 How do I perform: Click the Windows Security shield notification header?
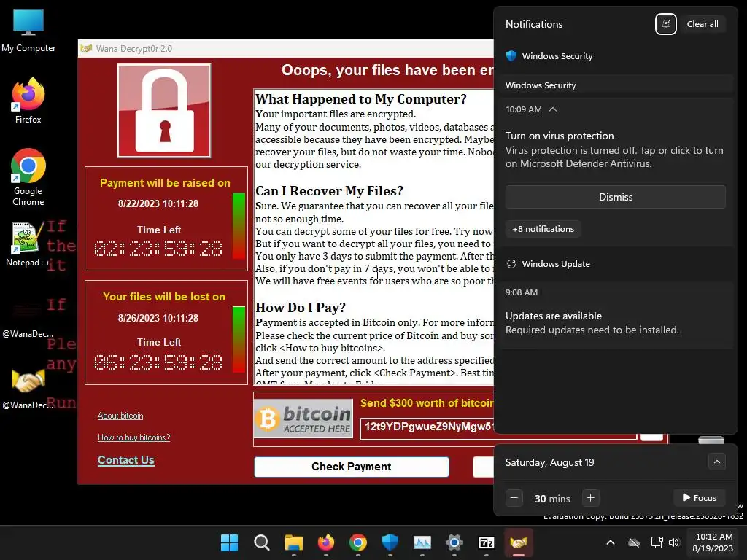click(x=549, y=55)
